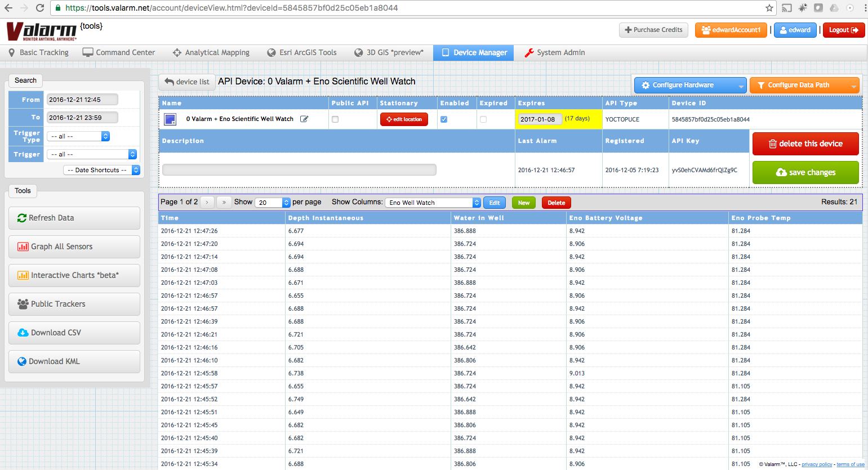868x470 pixels.
Task: Click the Depth Instantaneous column header
Action: coord(368,218)
